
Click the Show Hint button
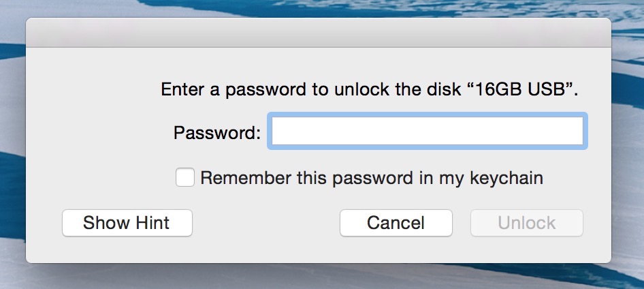pyautogui.click(x=127, y=223)
